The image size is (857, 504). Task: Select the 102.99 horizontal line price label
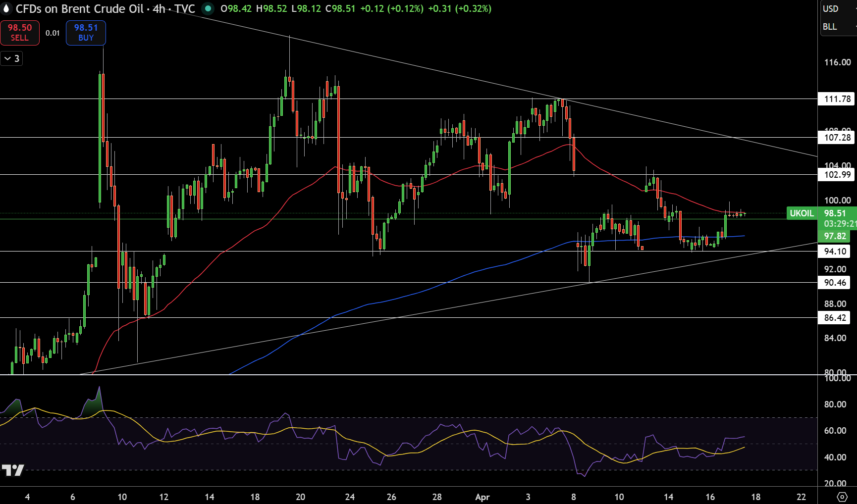[x=837, y=174]
